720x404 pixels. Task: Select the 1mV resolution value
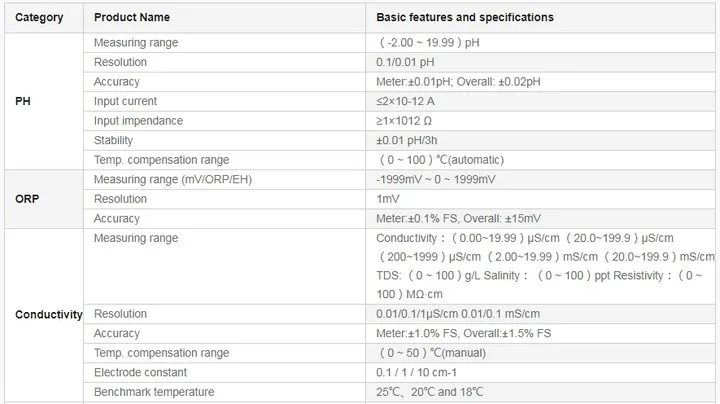click(x=388, y=199)
